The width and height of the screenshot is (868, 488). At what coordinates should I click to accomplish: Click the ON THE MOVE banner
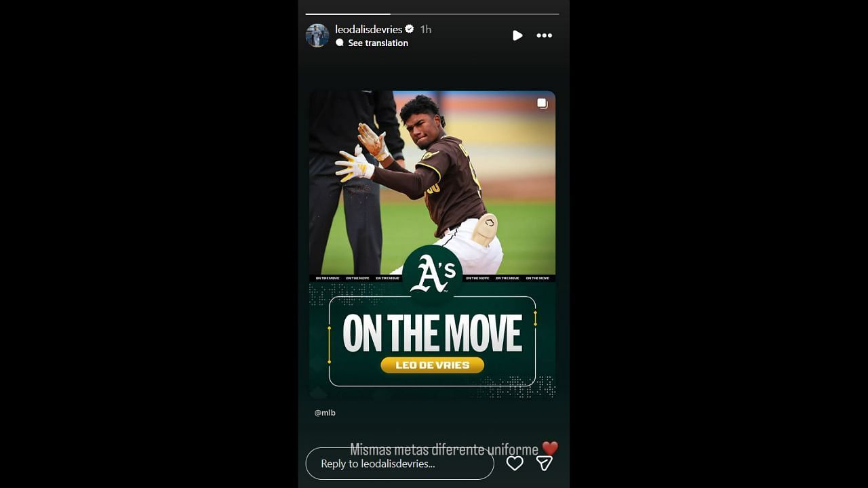click(433, 333)
